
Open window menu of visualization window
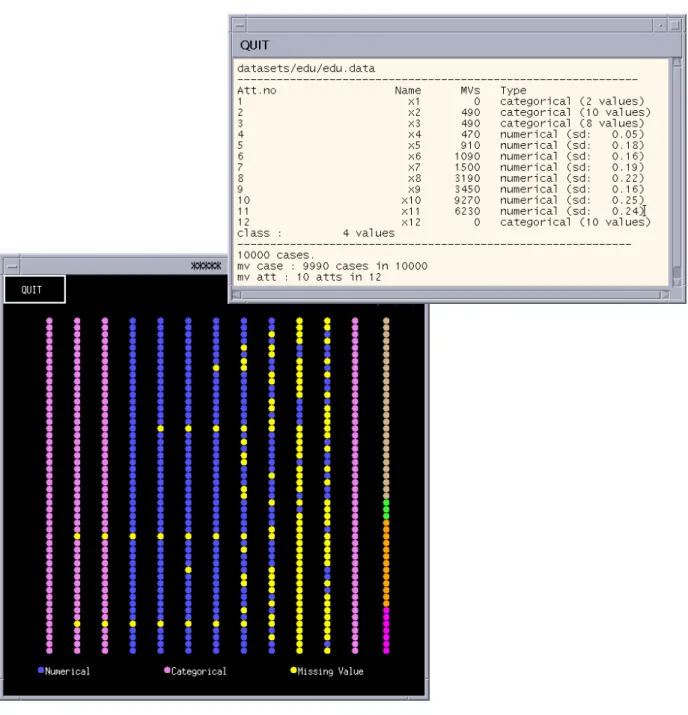click(x=12, y=266)
